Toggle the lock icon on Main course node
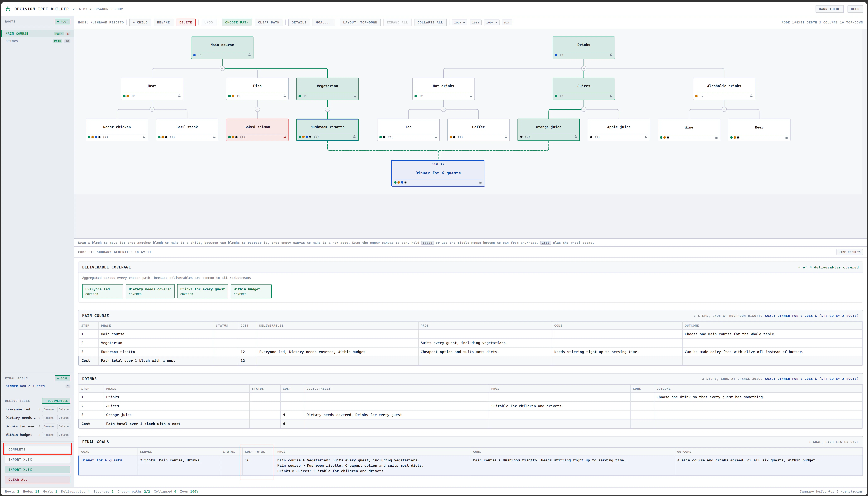The image size is (868, 496). (250, 55)
